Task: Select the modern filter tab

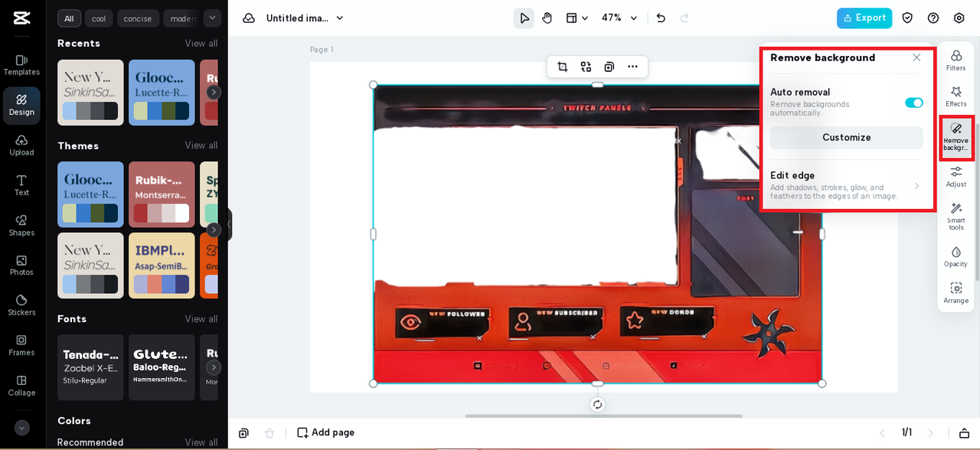Action: tap(182, 18)
